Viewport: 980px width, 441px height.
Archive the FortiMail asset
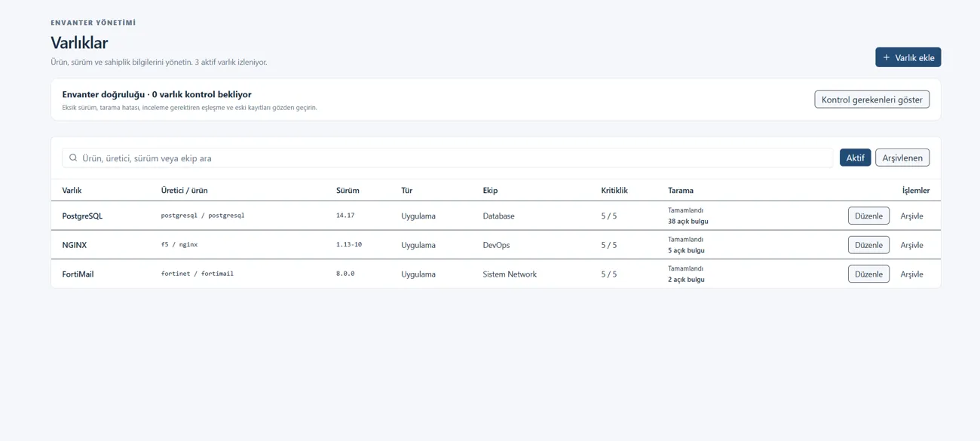[x=911, y=274]
